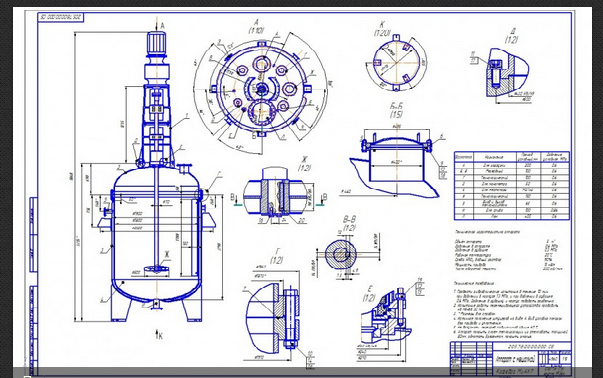
Task: Click the gray translucent bar at bottom
Action: pyautogui.click(x=302, y=372)
